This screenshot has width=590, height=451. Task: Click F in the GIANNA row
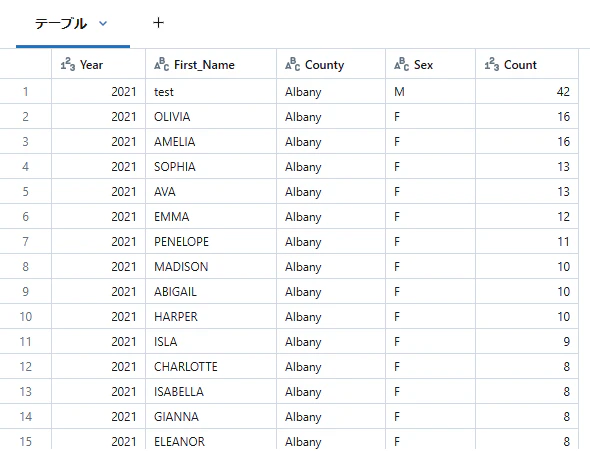pyautogui.click(x=397, y=417)
